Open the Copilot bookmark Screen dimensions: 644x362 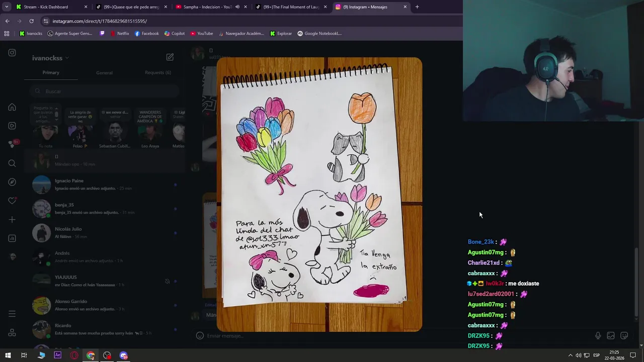point(175,34)
